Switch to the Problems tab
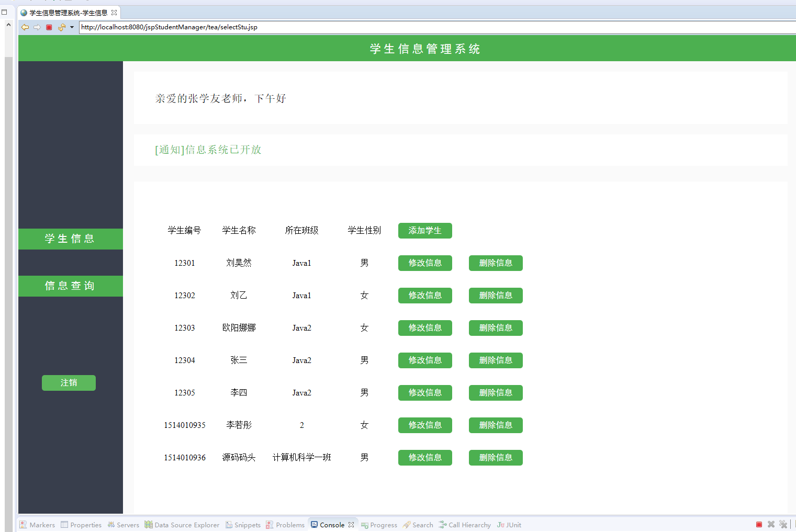This screenshot has height=532, width=796. 289,525
